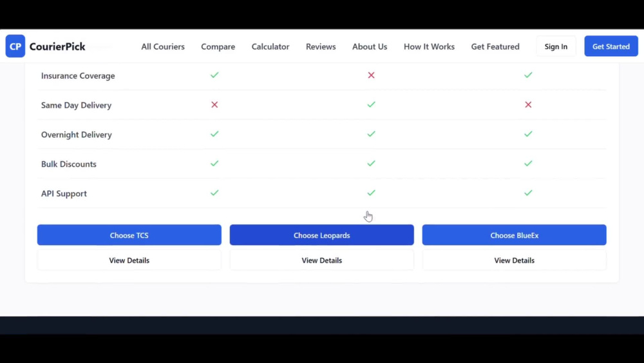
Task: Click TCS Bulk Discounts checkmark
Action: 214,164
